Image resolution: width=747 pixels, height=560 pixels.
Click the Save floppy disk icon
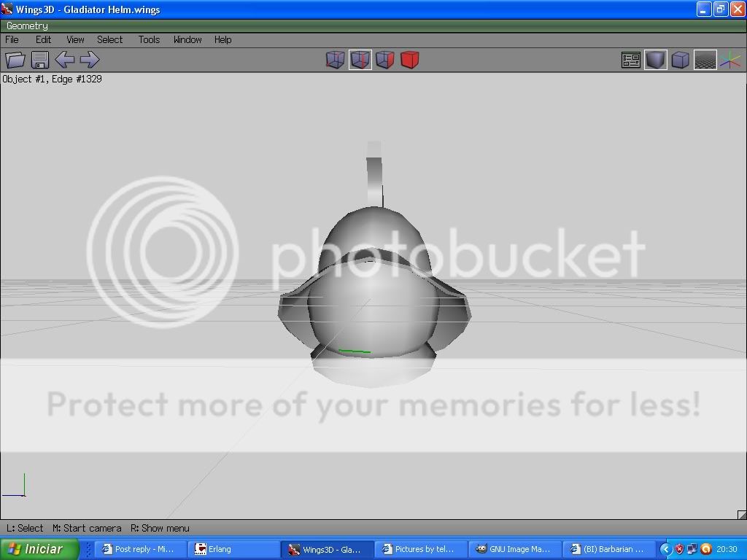(x=40, y=60)
